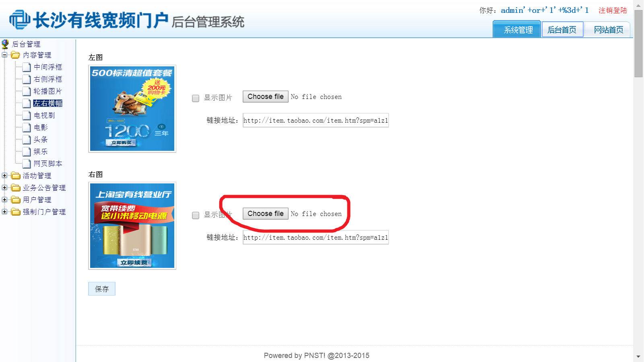Click the 业务公告管理 folder icon

point(16,188)
